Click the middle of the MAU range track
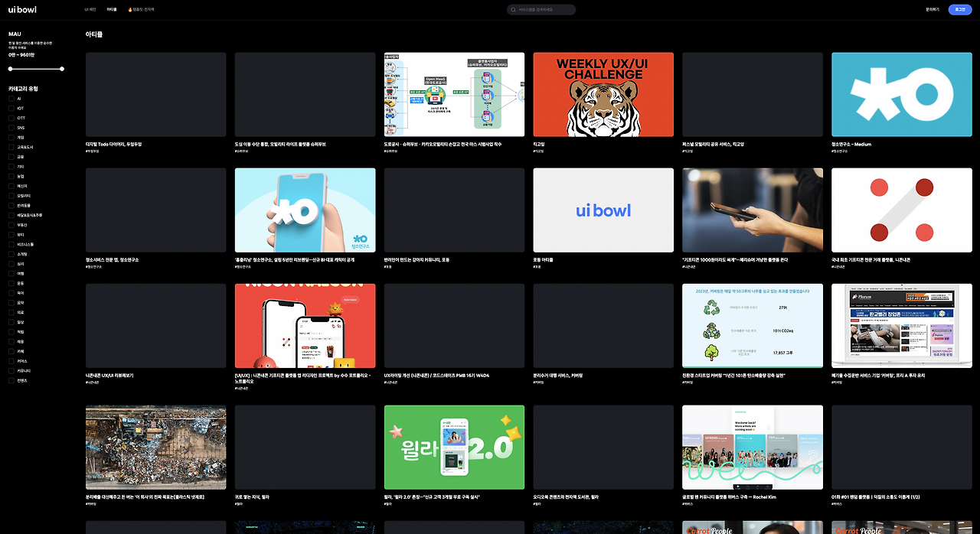Image resolution: width=980 pixels, height=534 pixels. (36, 69)
